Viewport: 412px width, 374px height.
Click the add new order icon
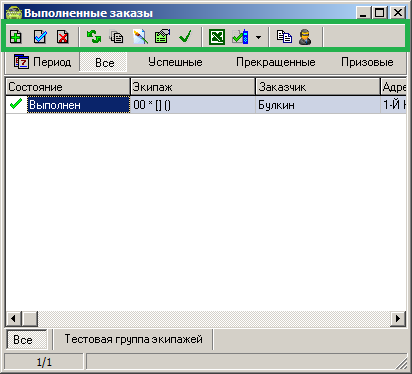pos(16,36)
